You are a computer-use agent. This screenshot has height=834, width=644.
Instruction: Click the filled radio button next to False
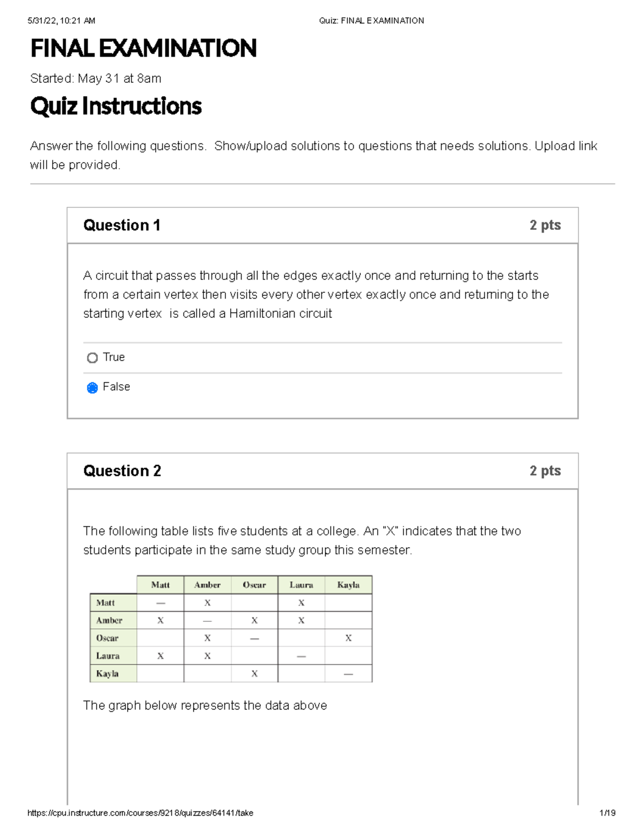[93, 387]
